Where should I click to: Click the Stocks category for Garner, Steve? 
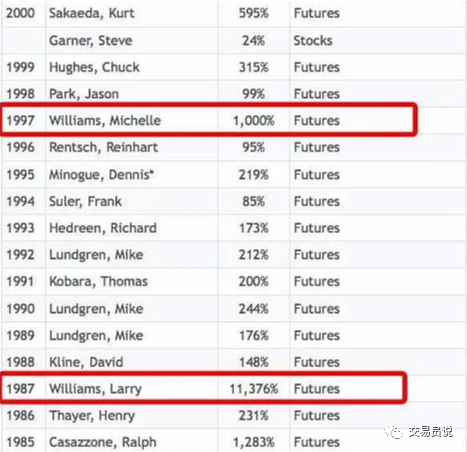point(313,40)
